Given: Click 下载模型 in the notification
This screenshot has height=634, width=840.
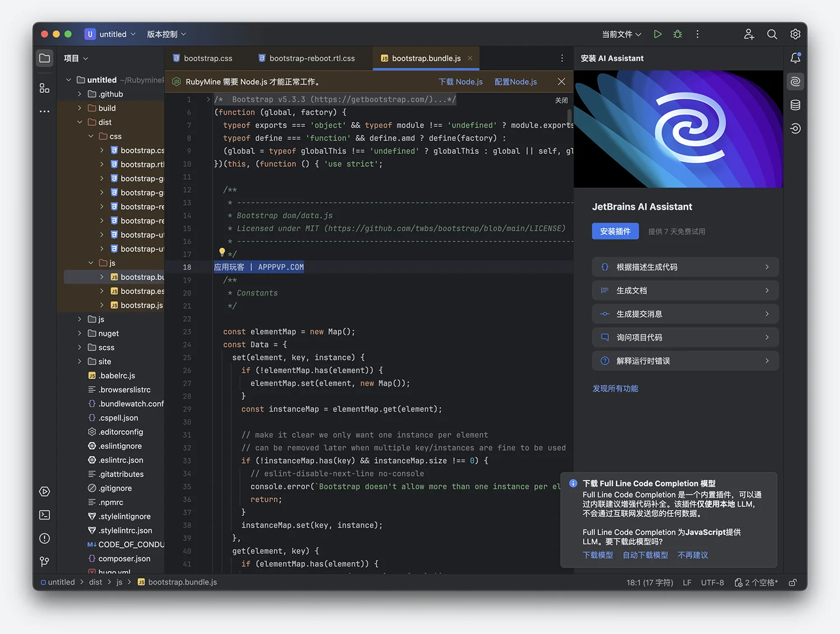Looking at the screenshot, I should 598,555.
